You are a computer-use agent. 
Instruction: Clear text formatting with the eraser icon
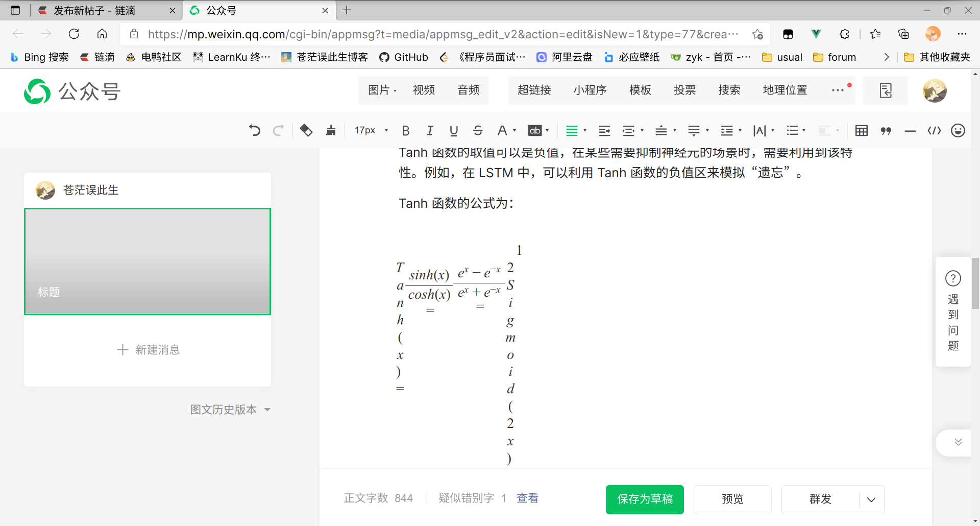306,130
